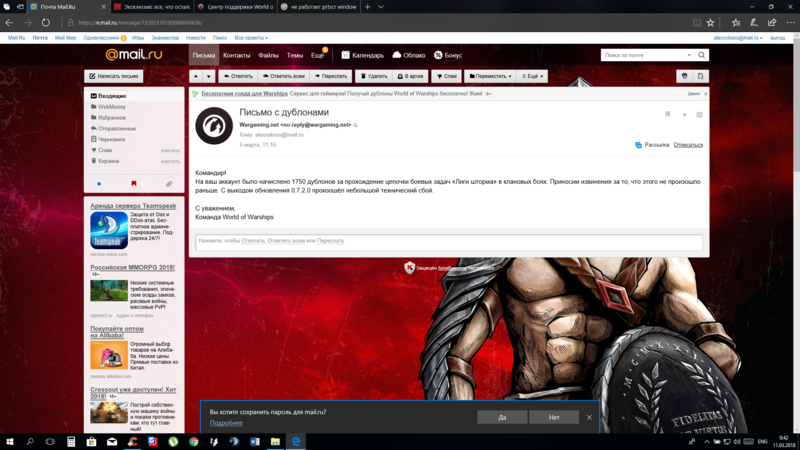Click the Ответить reply button
This screenshot has width=800, height=450.
click(238, 76)
